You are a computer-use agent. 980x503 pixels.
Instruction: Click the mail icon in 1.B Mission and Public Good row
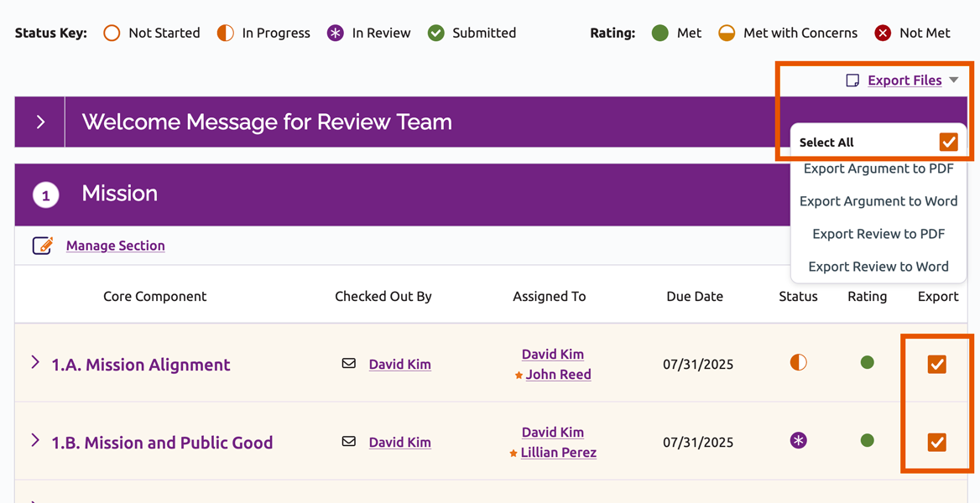coord(349,442)
